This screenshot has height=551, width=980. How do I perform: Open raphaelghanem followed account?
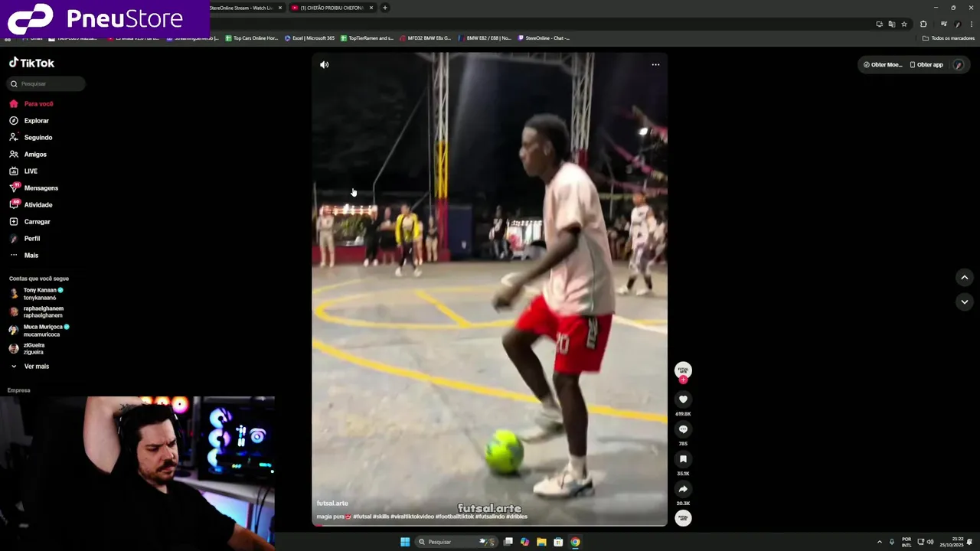point(37,311)
